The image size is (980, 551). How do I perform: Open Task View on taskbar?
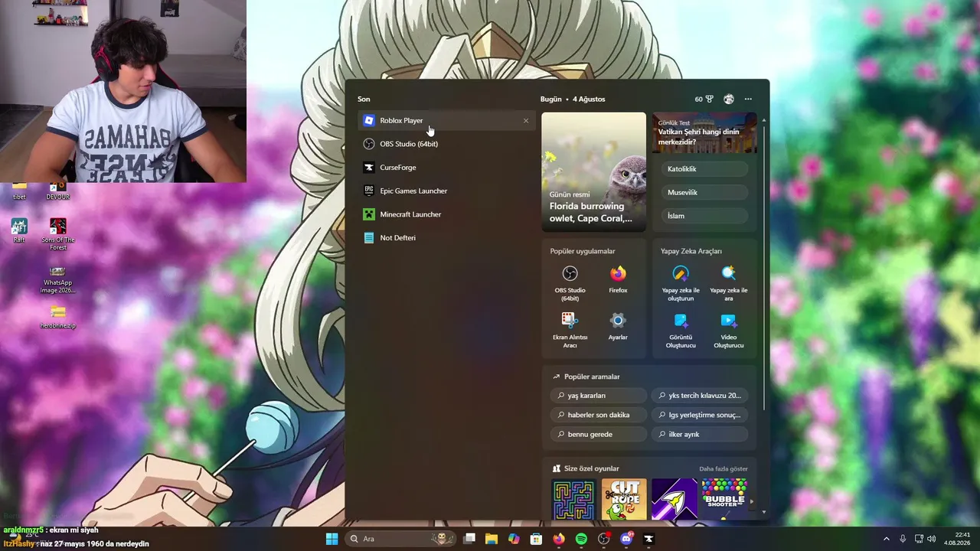click(469, 539)
